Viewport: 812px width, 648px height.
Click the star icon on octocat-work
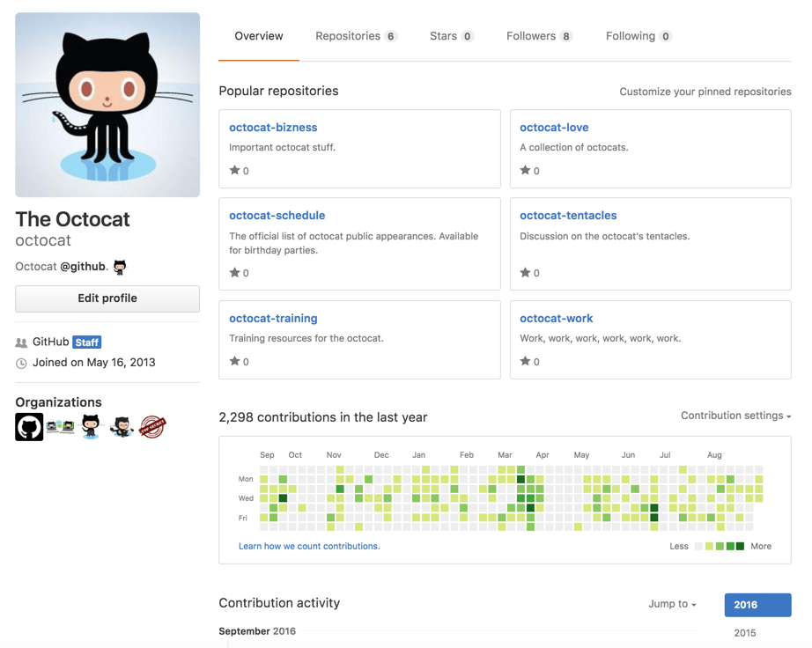(x=525, y=361)
